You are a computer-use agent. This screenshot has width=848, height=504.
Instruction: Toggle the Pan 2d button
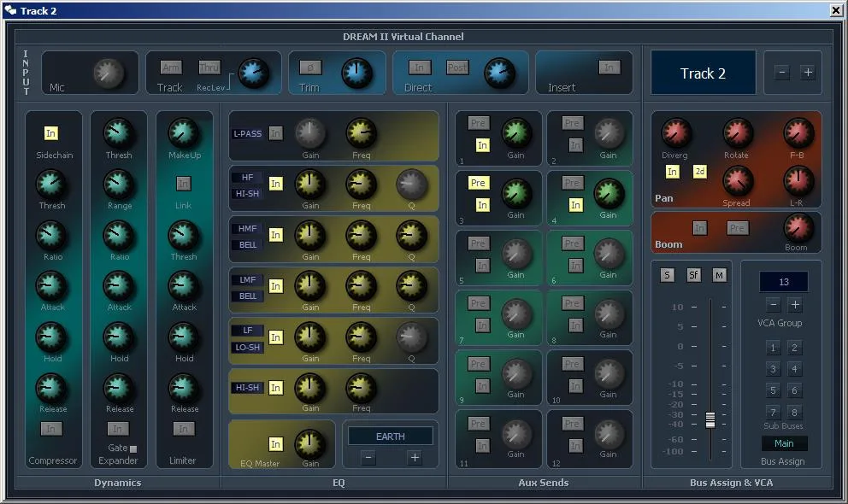[x=700, y=172]
